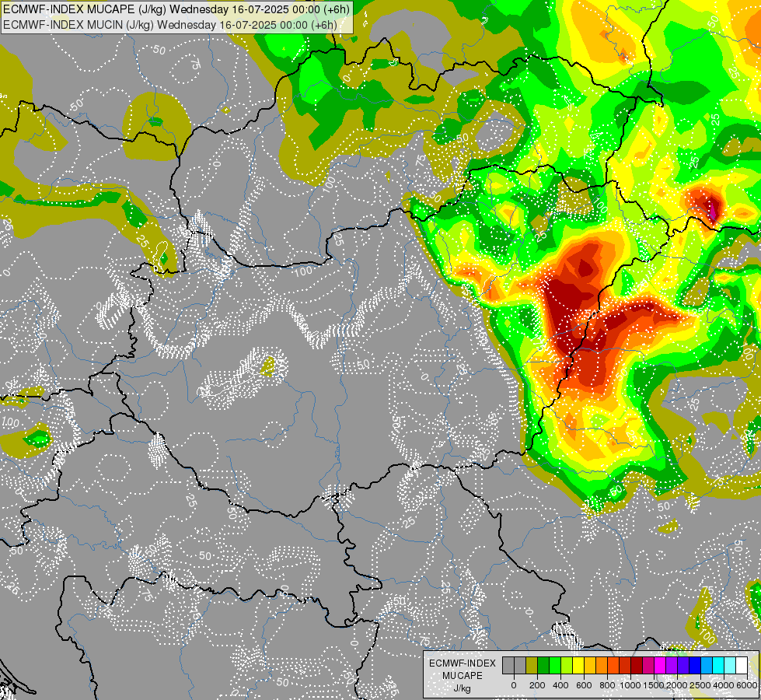Viewport: 761px width, 700px height.
Task: Select the bright green legend swatch
Action: coord(555,665)
